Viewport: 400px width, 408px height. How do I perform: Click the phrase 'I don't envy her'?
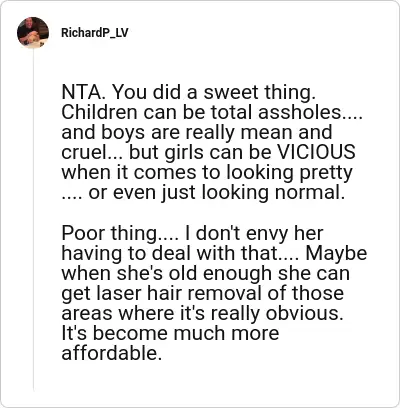(254, 233)
